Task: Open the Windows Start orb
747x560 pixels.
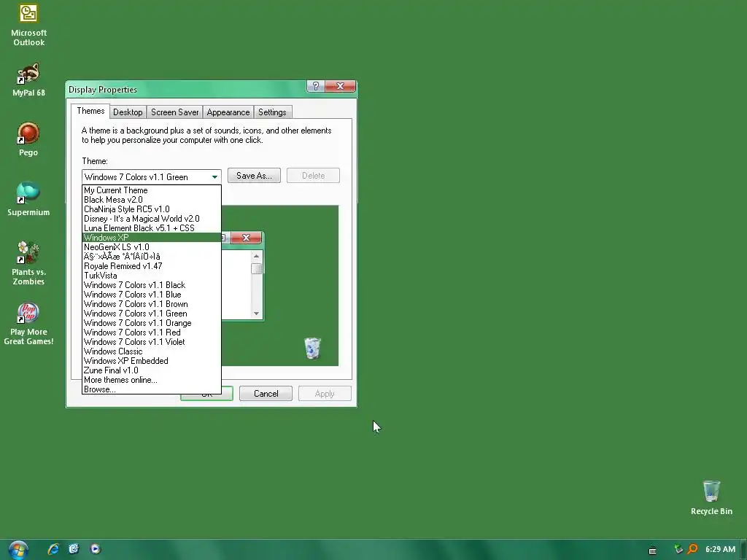Action: click(18, 550)
